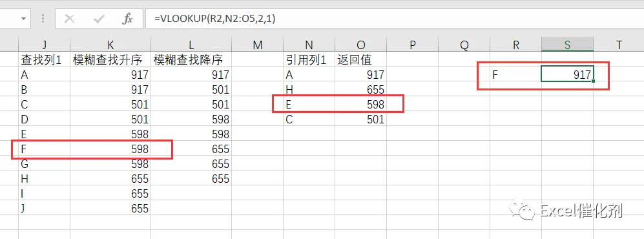644x239 pixels.
Task: Select the highlighted column header S
Action: [567, 45]
